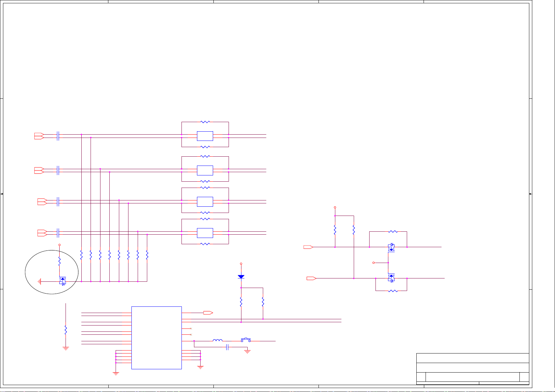This screenshot has height=392, width=555.
Task: Select the large blue IC rectangle
Action: (x=156, y=338)
